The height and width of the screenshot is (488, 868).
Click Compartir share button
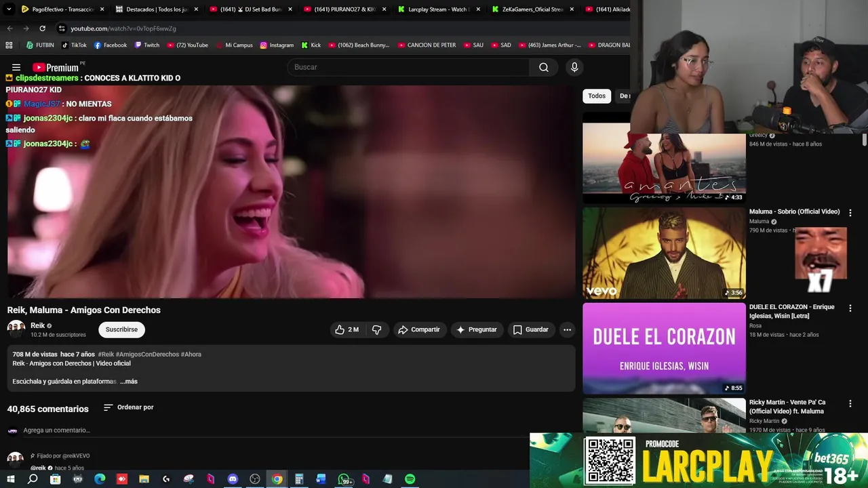tap(419, 329)
